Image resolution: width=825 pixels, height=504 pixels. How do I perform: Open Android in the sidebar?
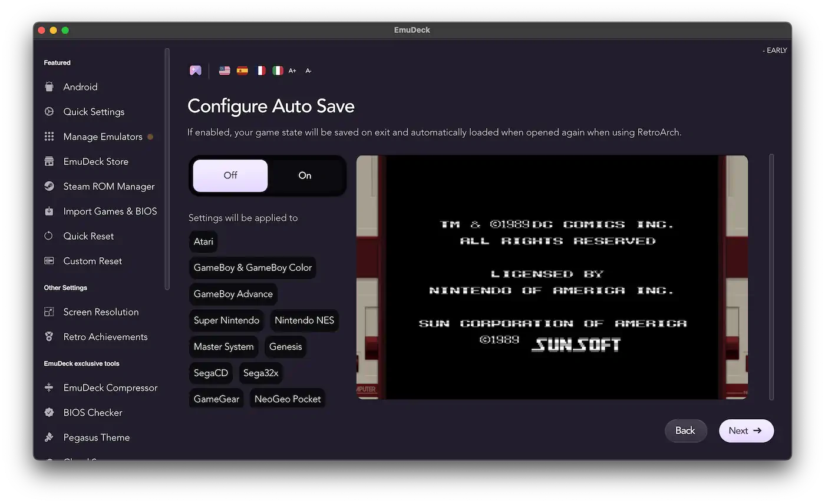[80, 87]
